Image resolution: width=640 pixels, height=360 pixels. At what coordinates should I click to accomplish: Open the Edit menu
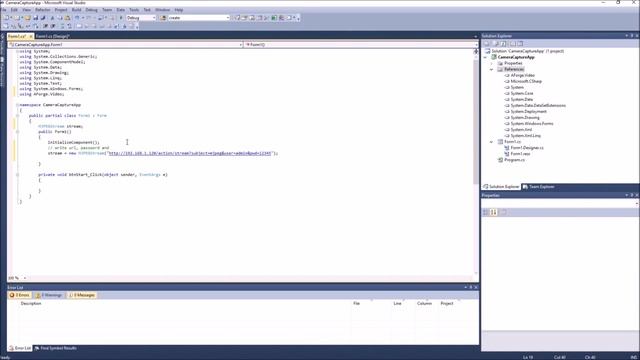14,10
